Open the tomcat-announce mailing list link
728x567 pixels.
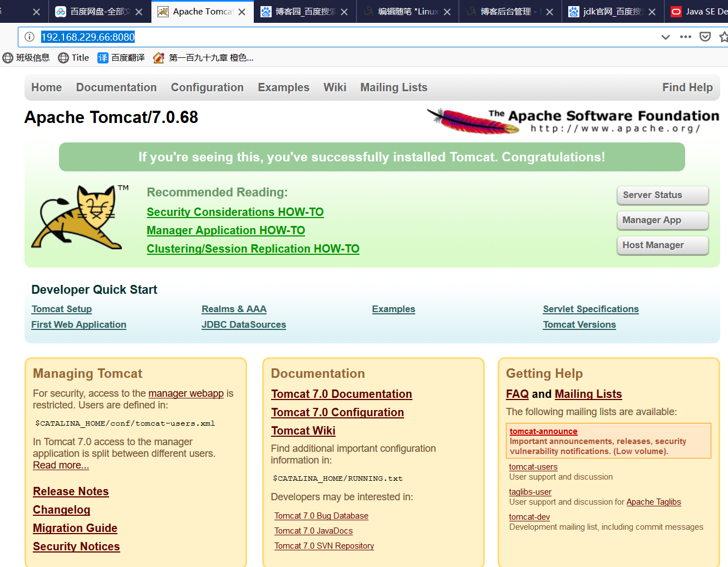pos(544,431)
